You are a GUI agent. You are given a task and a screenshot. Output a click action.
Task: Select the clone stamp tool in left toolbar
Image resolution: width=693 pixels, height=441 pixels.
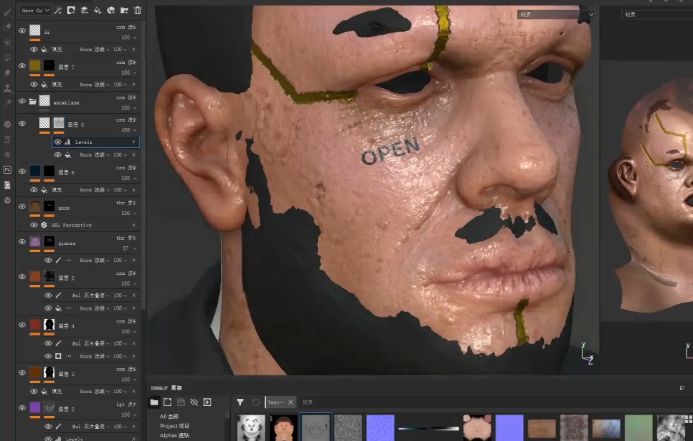(7, 88)
